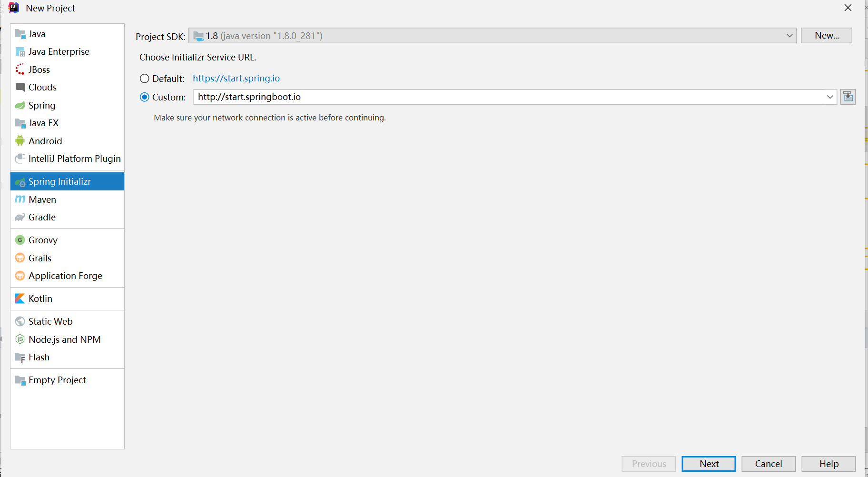Select the Custom initializr service URL option
The image size is (868, 477).
pos(145,97)
